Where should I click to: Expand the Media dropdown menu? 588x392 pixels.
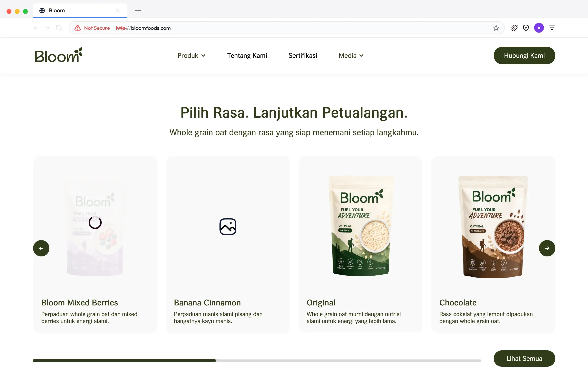click(351, 56)
